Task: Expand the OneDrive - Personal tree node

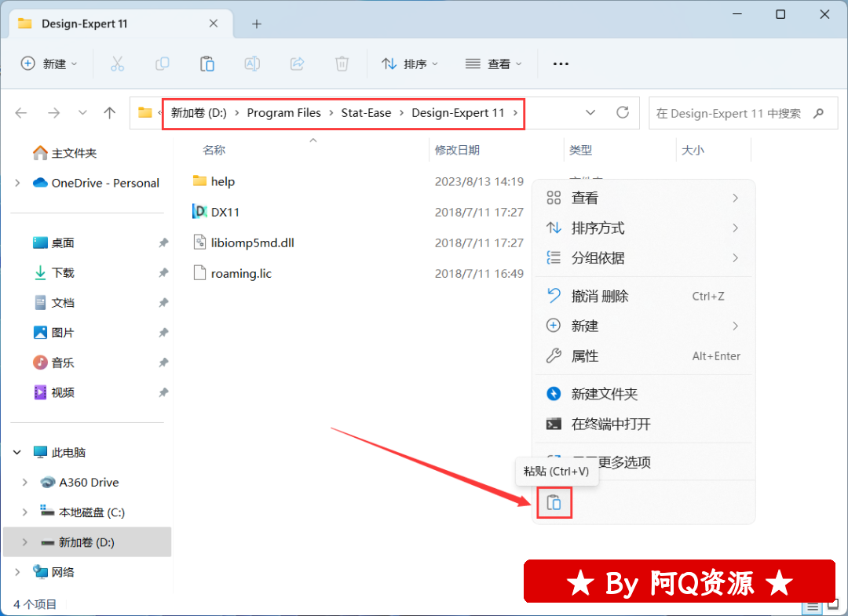Action: 17,183
